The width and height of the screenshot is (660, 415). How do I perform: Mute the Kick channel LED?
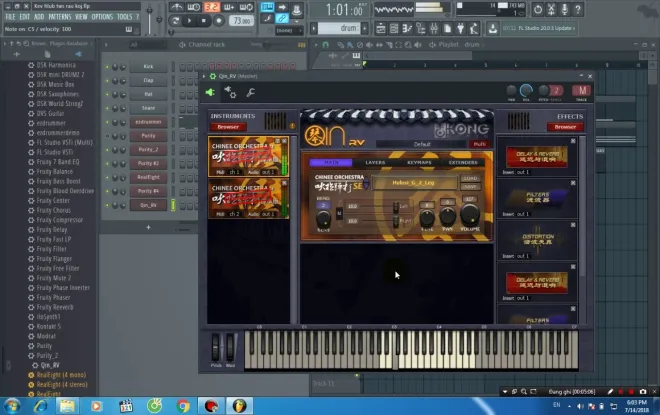pos(107,67)
